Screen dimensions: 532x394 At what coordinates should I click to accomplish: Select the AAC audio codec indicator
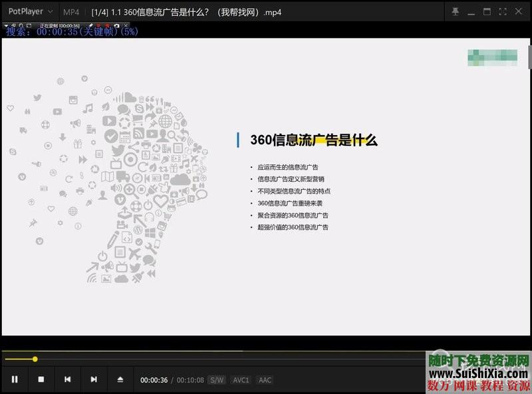click(x=264, y=380)
